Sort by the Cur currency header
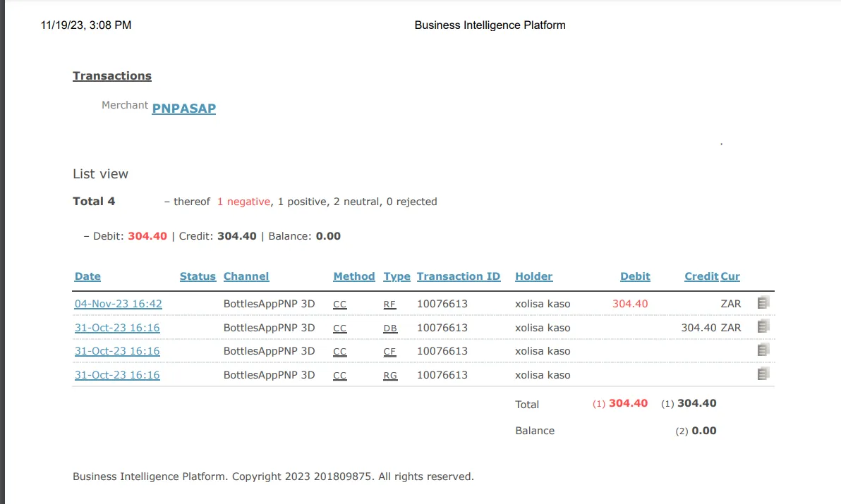The width and height of the screenshot is (841, 504). (x=730, y=276)
